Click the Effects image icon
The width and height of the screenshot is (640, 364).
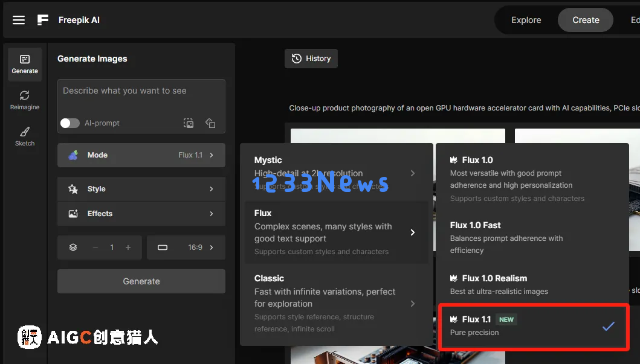pos(73,214)
